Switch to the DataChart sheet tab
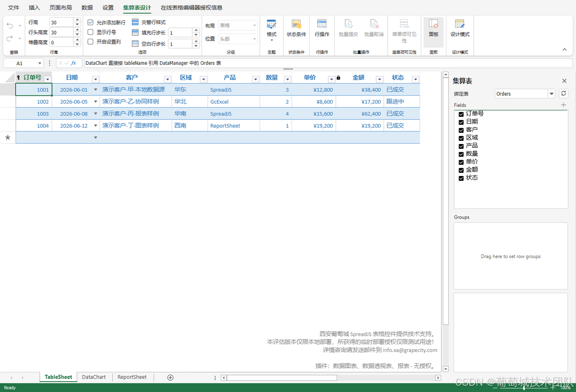 [94, 377]
